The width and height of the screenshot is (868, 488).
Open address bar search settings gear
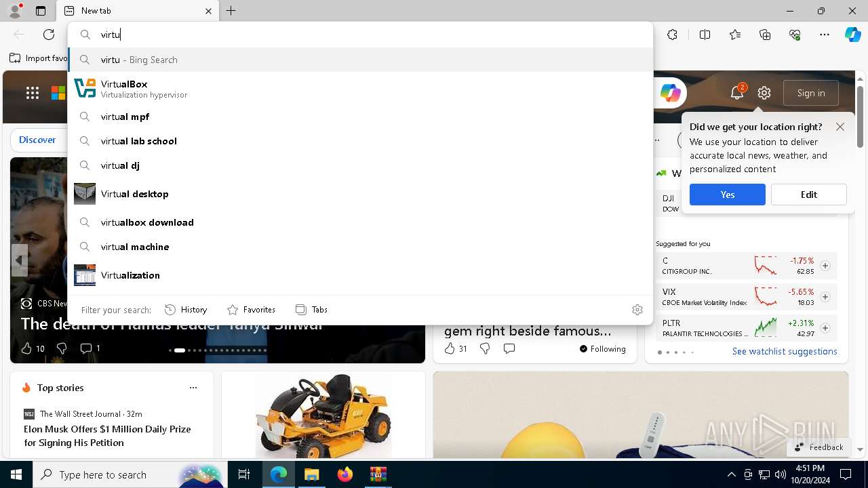pyautogui.click(x=637, y=310)
